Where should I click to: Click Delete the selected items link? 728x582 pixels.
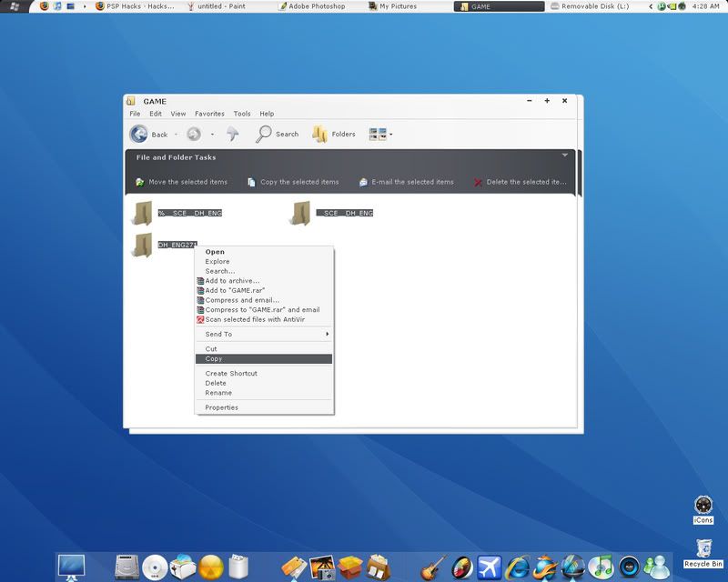point(520,182)
